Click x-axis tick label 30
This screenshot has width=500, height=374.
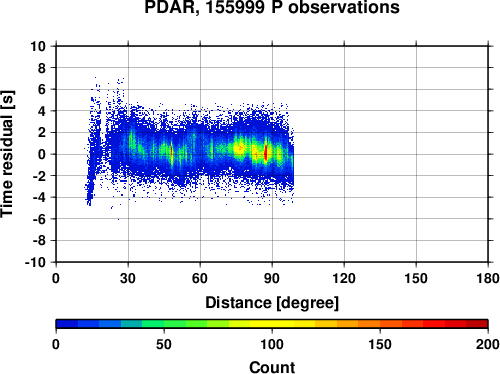[x=128, y=278]
